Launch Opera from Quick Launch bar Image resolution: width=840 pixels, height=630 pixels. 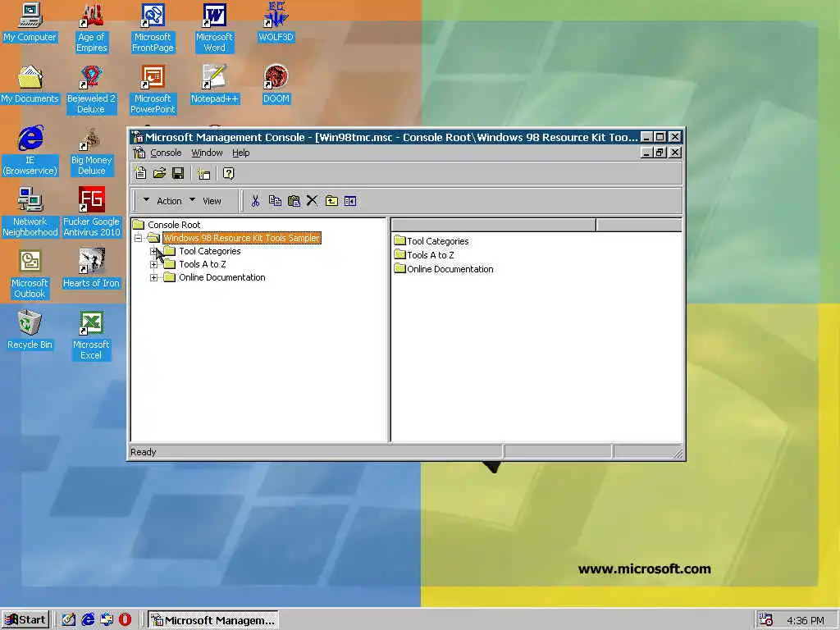pos(125,620)
